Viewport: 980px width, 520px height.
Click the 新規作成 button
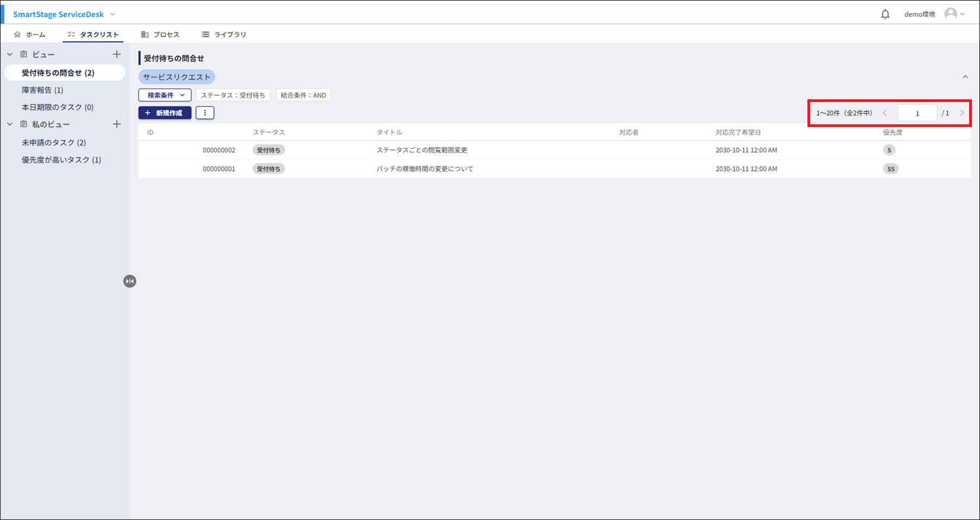point(164,113)
